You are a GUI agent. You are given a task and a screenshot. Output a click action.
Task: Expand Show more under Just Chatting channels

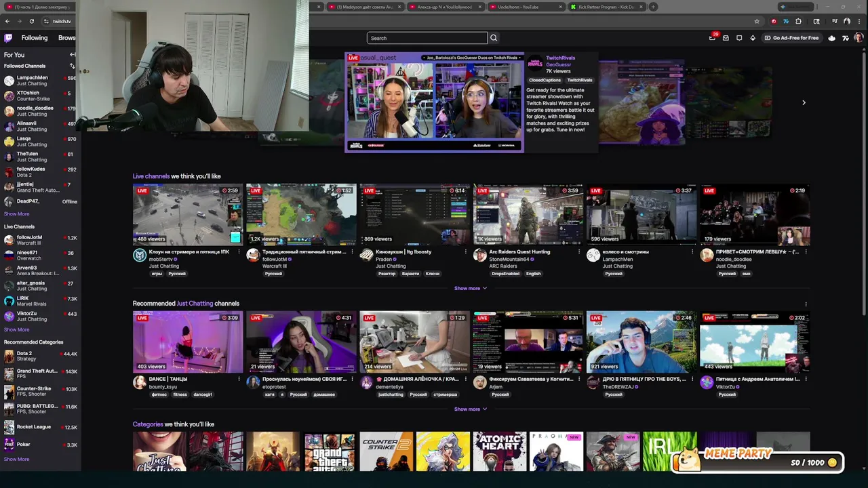[x=471, y=409]
